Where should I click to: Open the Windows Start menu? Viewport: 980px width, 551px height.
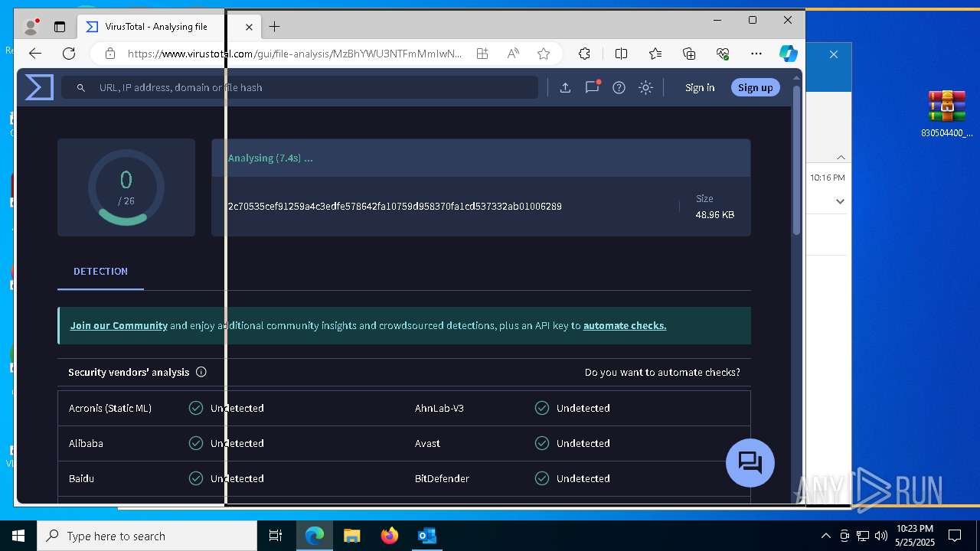click(x=18, y=536)
